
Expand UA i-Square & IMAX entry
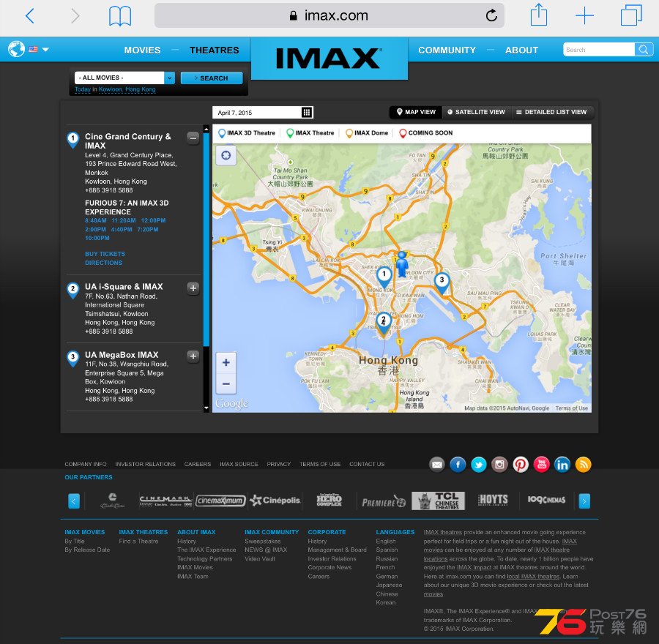(193, 288)
